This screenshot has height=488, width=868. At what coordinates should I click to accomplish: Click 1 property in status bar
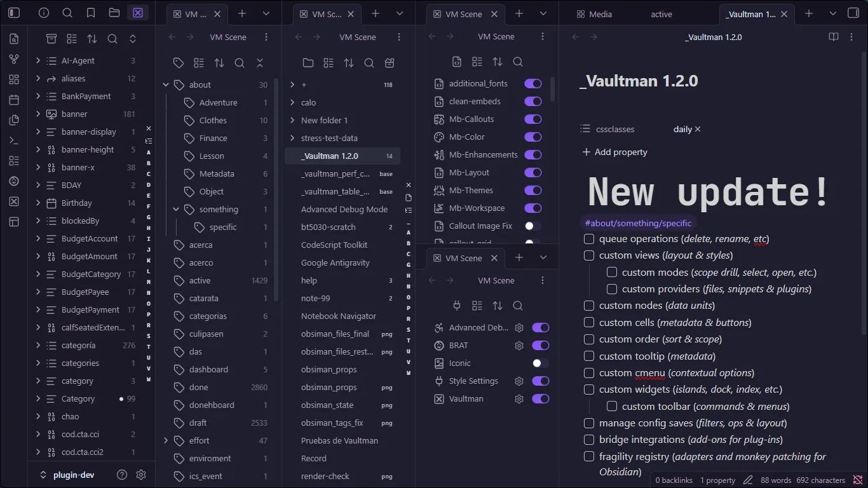click(717, 480)
